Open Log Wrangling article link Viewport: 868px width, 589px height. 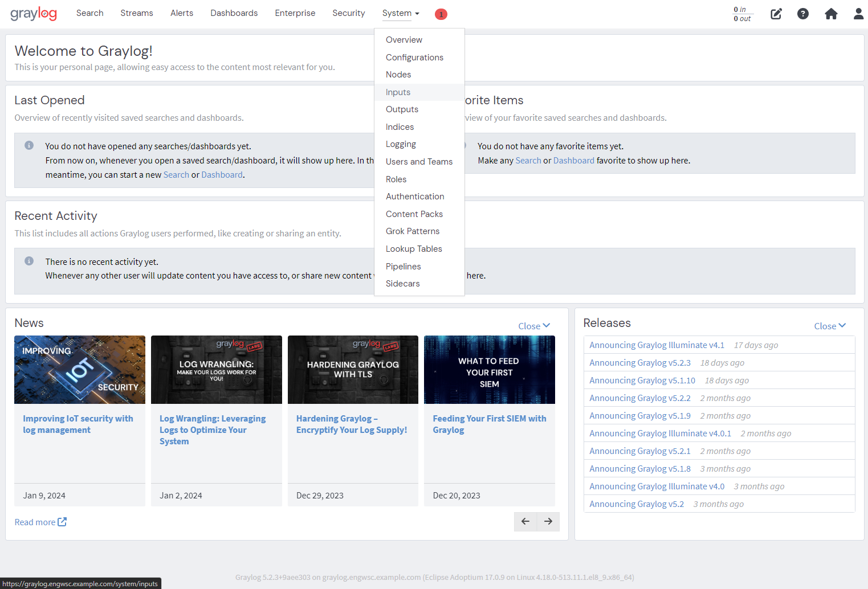click(x=213, y=430)
